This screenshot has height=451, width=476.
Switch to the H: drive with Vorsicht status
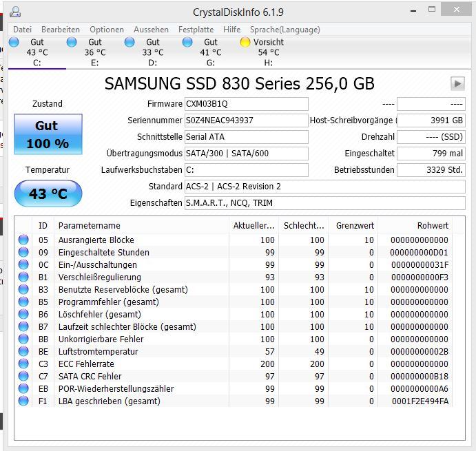[269, 52]
